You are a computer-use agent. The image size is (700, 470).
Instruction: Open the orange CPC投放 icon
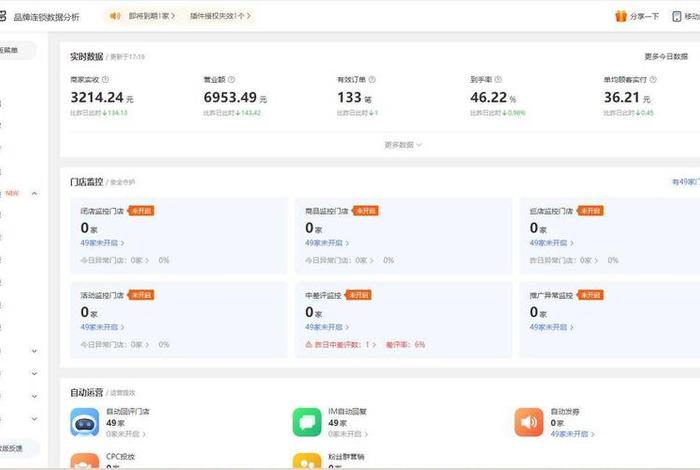coord(84,462)
